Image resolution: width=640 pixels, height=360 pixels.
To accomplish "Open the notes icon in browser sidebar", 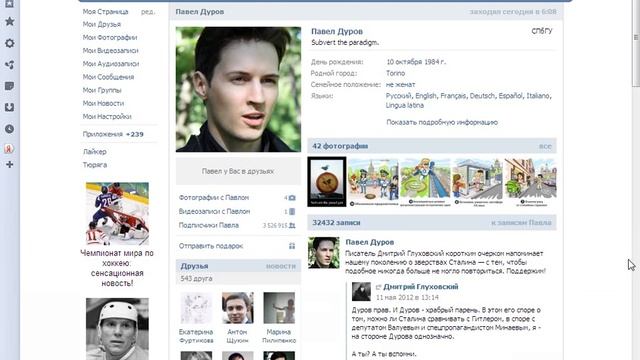I will pos(9,86).
